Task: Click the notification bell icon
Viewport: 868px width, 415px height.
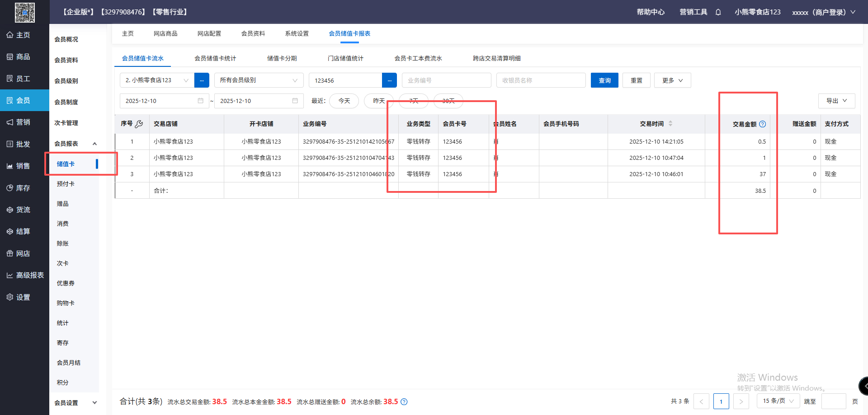Action: 718,12
